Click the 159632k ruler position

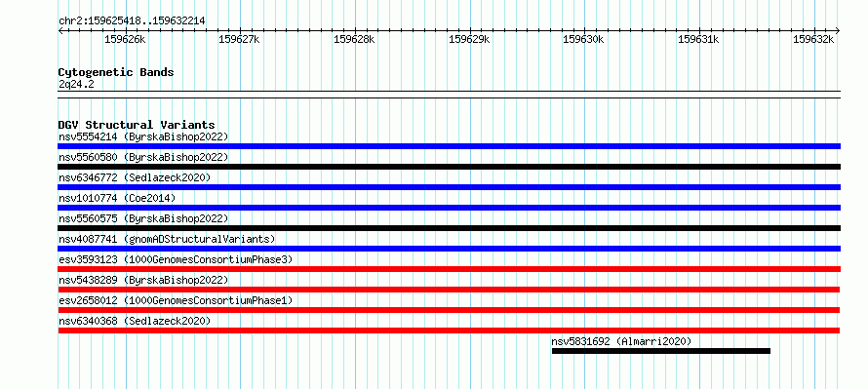pos(813,39)
